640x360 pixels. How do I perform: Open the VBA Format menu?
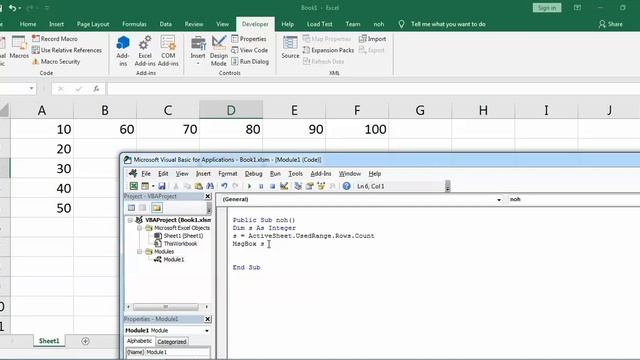228,173
